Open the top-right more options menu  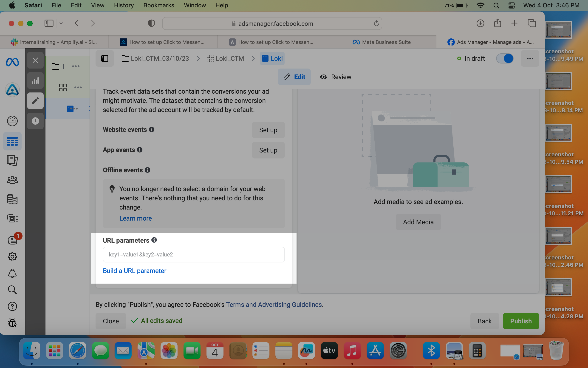(x=530, y=58)
